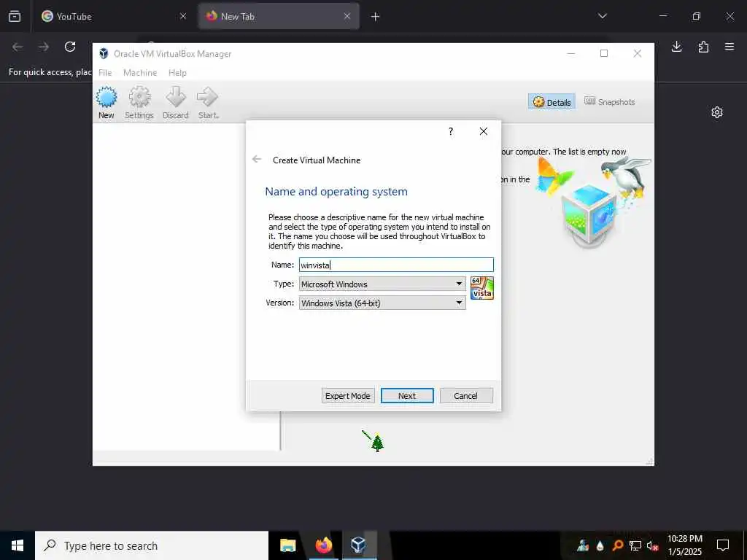Viewport: 747px width, 560px height.
Task: Open the Version dropdown showing Windows Vista (64-bit)
Action: tap(382, 303)
